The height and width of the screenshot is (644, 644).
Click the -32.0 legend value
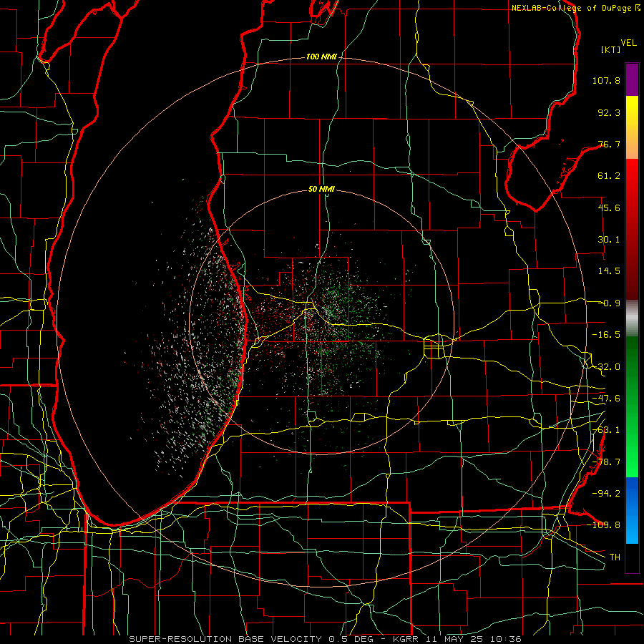click(606, 367)
